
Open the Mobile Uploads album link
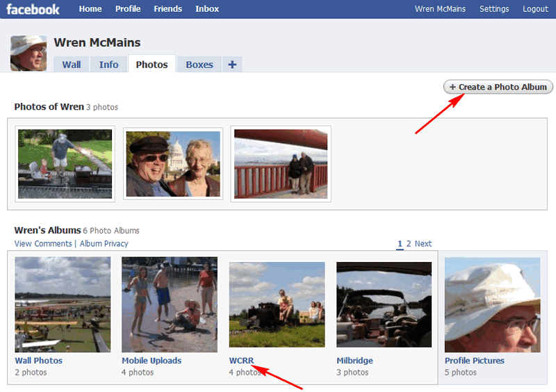(x=152, y=361)
